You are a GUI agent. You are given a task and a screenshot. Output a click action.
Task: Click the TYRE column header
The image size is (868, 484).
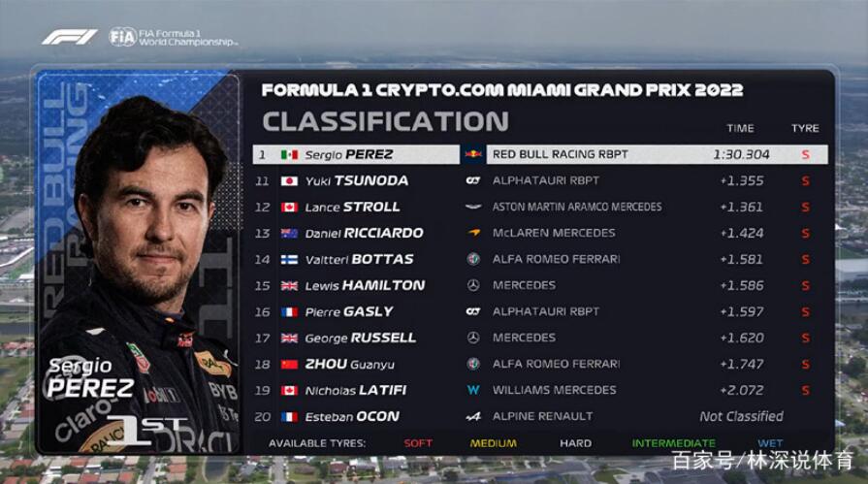(805, 128)
